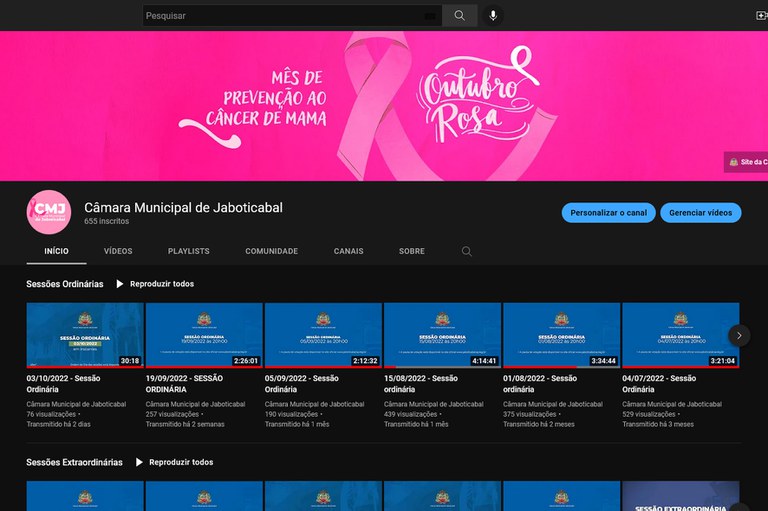Click the 655 inscritos subscriber count
The image size is (768, 511).
[x=106, y=221]
